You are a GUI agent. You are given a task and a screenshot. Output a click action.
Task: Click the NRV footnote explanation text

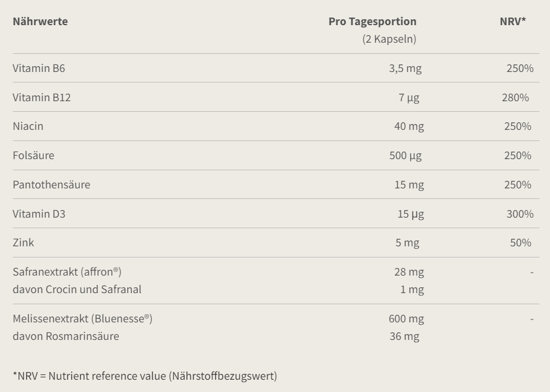[x=145, y=376]
